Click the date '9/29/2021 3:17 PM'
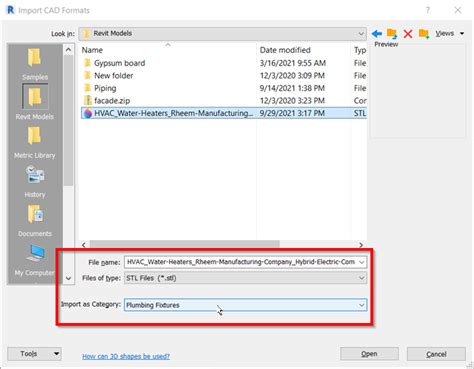This screenshot has height=369, width=474. (292, 113)
